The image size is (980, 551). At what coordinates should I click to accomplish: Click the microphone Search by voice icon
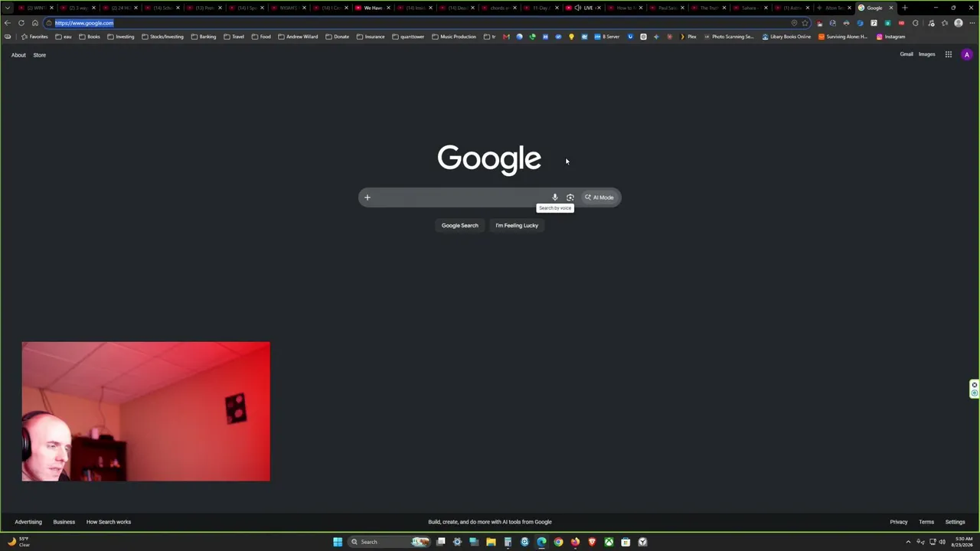(x=555, y=197)
